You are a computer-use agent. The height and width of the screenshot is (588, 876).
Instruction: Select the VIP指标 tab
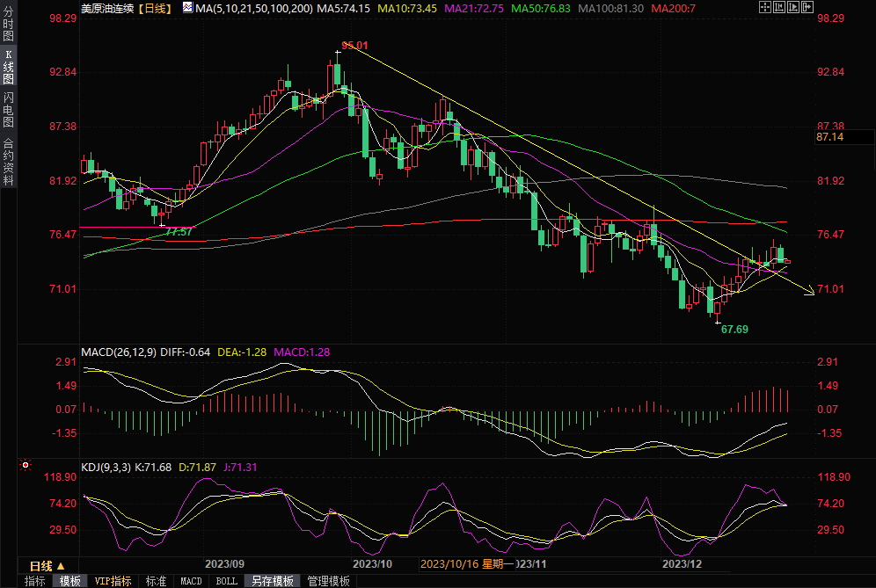pos(113,581)
